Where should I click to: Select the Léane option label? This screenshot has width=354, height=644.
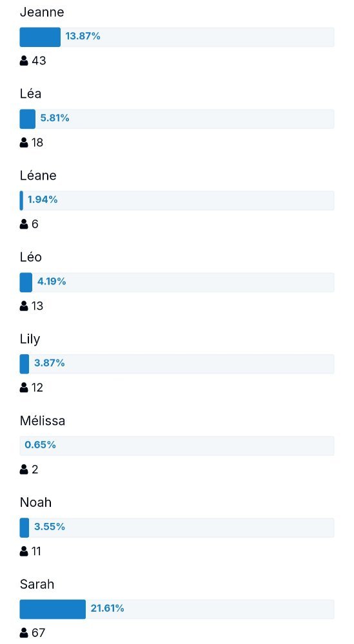38,175
